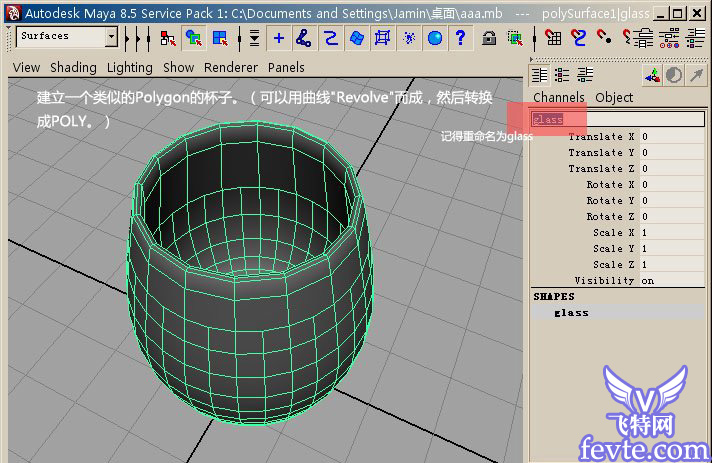Screen dimensions: 712x463
Task: Select the Scale X attribute label
Action: coord(614,232)
